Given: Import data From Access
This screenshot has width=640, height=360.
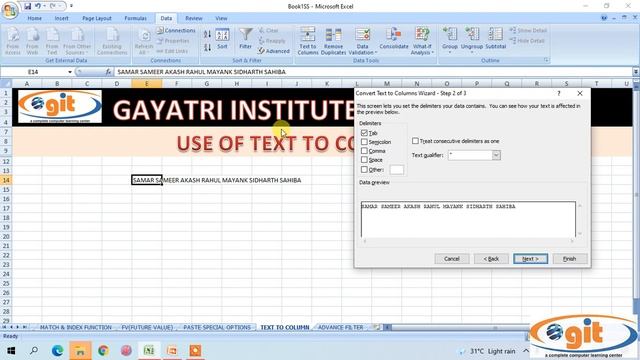Looking at the screenshot, I should tap(13, 41).
